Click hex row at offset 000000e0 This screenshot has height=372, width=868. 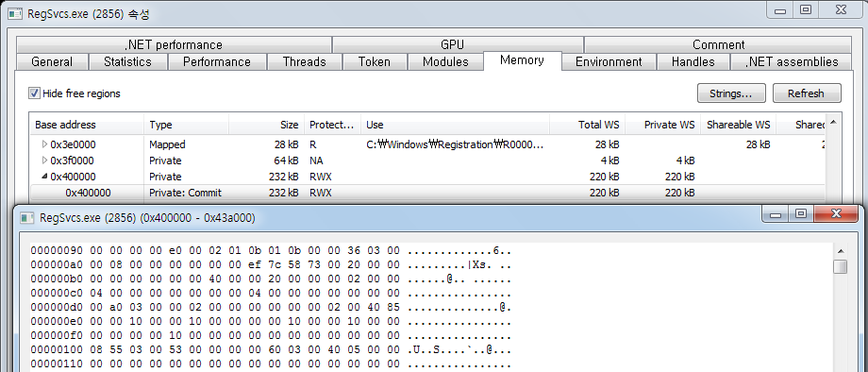point(271,321)
